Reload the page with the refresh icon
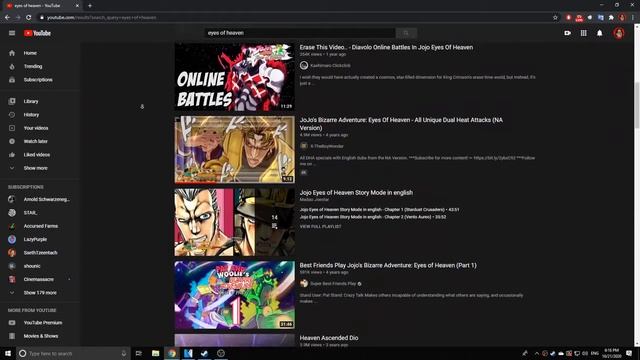This screenshot has height=360, width=640. 28,18
